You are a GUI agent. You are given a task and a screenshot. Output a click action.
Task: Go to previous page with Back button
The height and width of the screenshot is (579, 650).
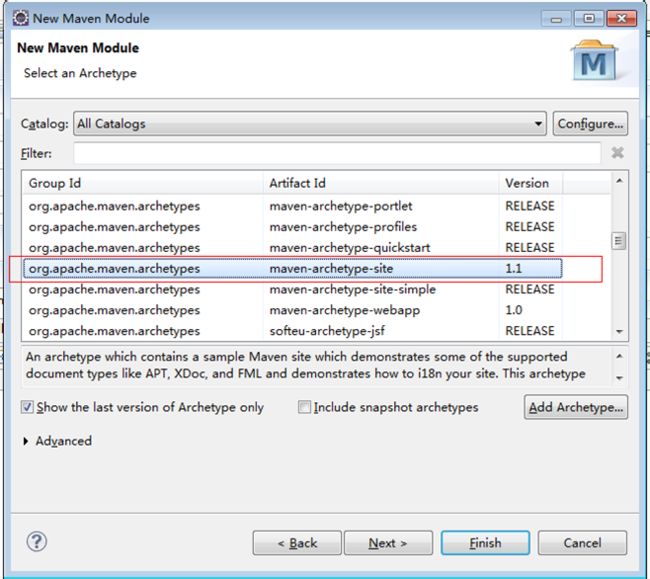297,543
